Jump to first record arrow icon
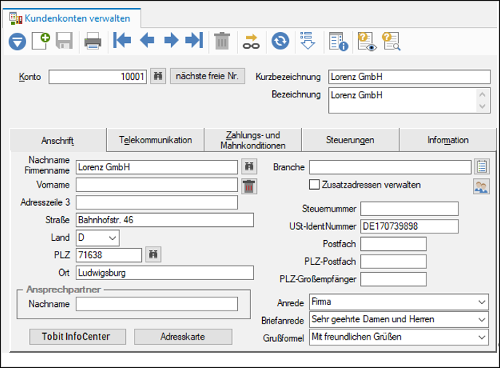Image resolution: width=500 pixels, height=368 pixels. (122, 40)
